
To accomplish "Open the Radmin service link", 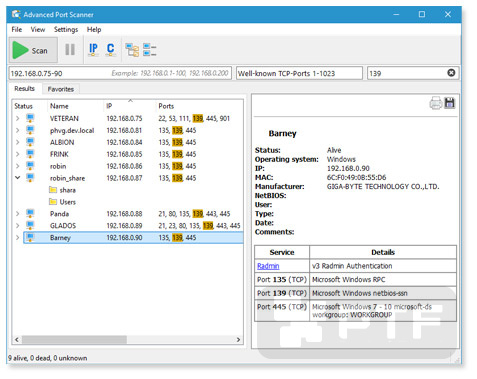I will click(268, 266).
